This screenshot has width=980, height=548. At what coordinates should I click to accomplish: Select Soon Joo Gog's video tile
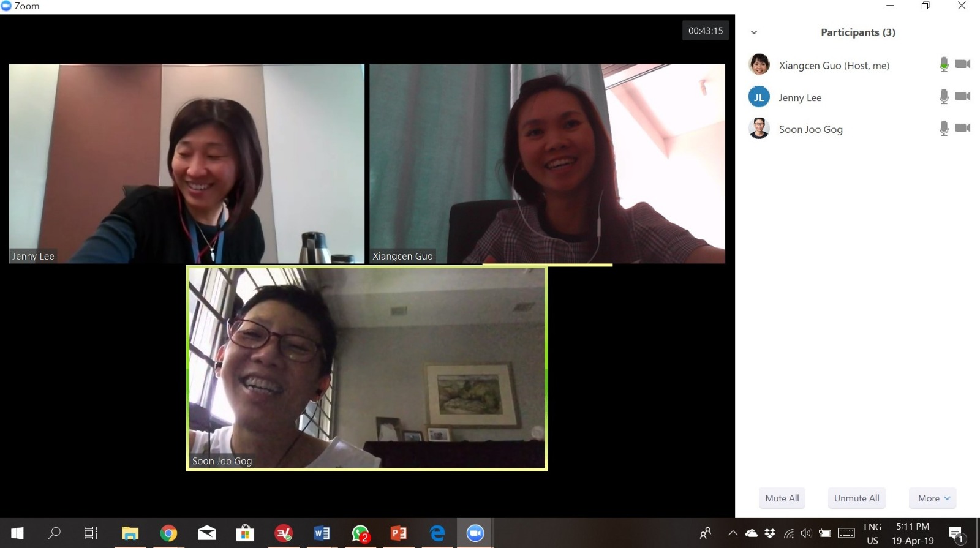tap(367, 368)
